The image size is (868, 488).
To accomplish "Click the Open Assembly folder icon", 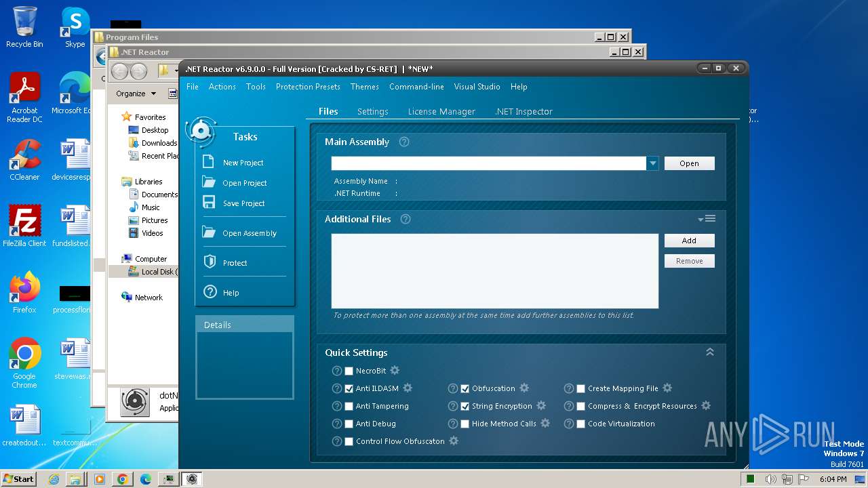I will pos(209,232).
